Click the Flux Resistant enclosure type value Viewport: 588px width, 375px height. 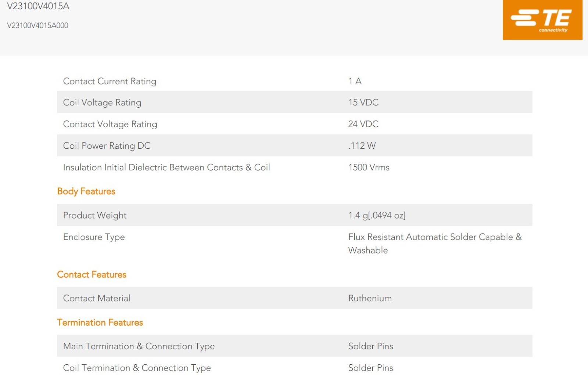(435, 244)
